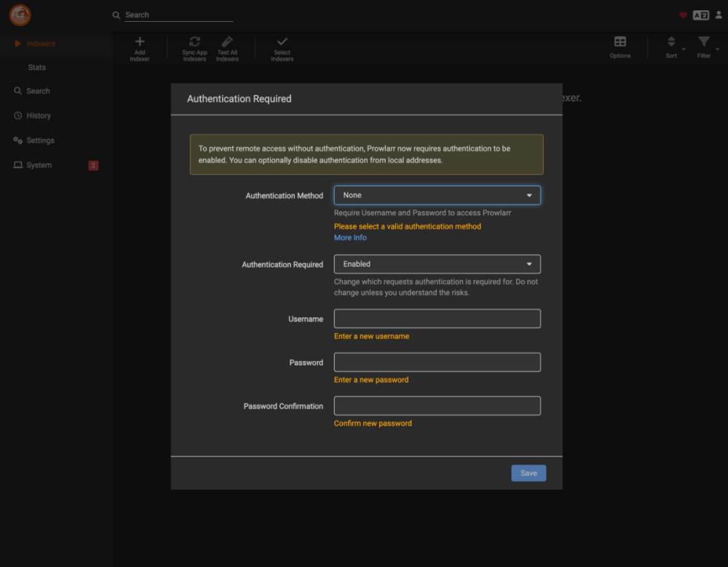Screen dimensions: 728x567
Task: Click the donate heart icon
Action: (x=683, y=15)
